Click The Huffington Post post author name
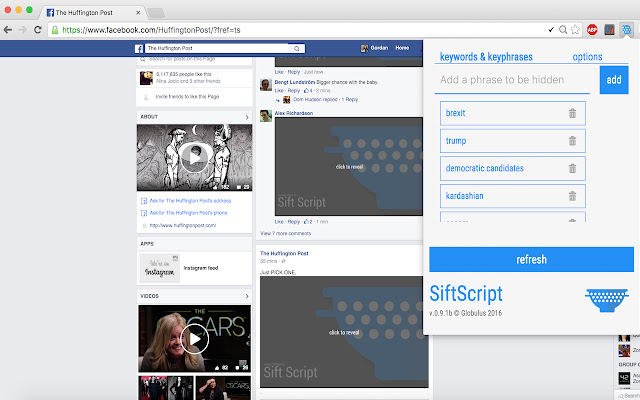This screenshot has width=640, height=400. 284,253
